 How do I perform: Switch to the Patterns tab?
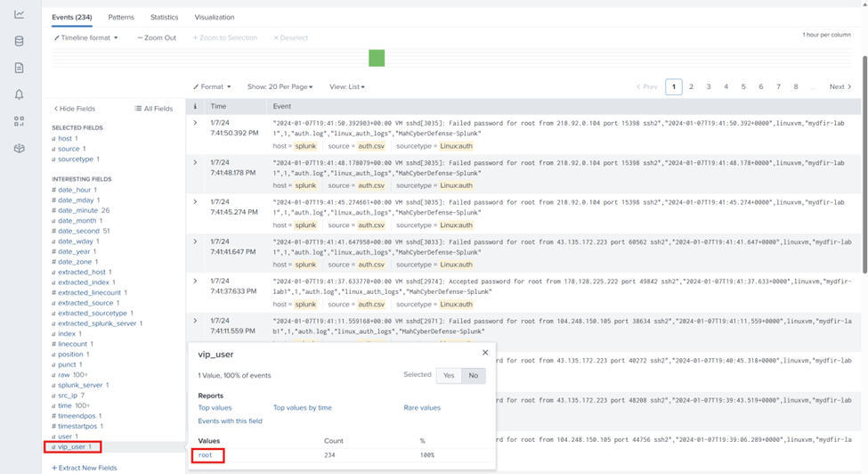click(x=121, y=17)
